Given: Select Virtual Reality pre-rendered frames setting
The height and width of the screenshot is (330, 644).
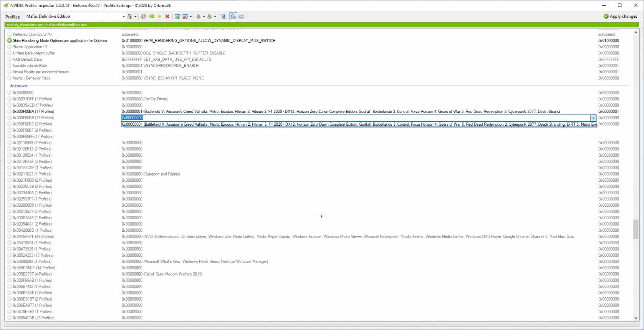Looking at the screenshot, I should 41,72.
